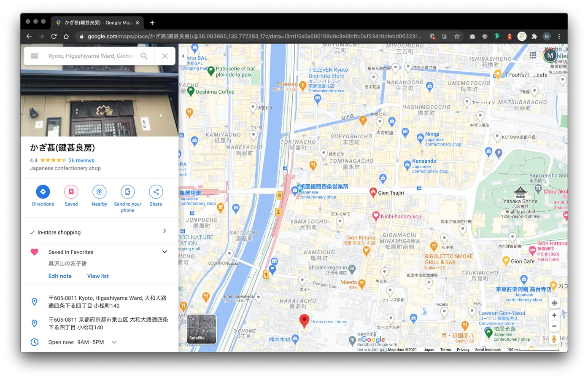Bookmark this page with star icon
Screen dimensions: 588x379
point(457,36)
